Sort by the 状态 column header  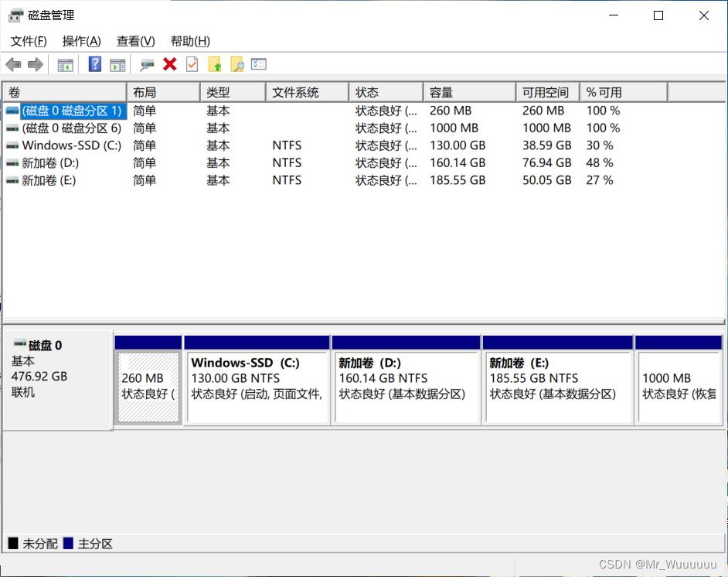(x=386, y=93)
